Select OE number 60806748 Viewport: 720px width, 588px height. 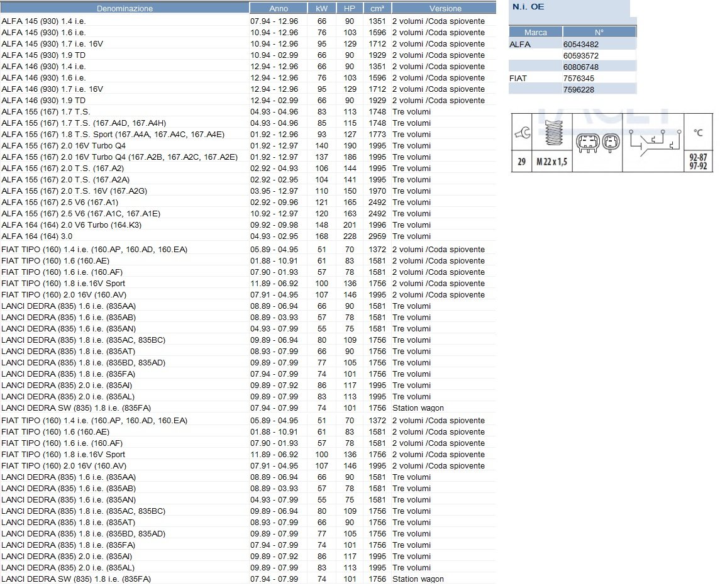click(x=581, y=67)
